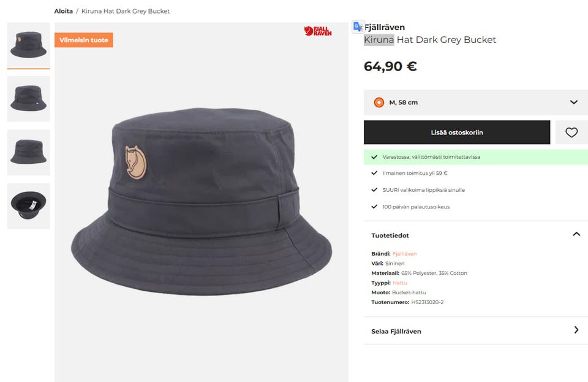
Task: Select the third hat side-view thumbnail
Action: (x=29, y=152)
